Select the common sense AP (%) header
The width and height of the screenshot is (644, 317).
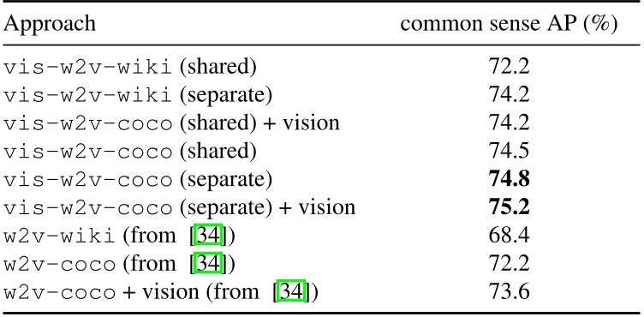click(509, 23)
